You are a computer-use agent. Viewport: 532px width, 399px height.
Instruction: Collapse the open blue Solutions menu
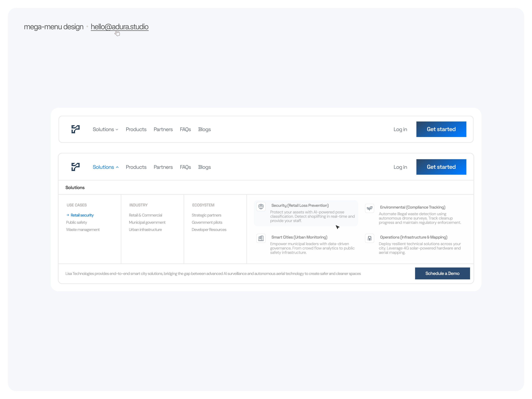point(103,167)
